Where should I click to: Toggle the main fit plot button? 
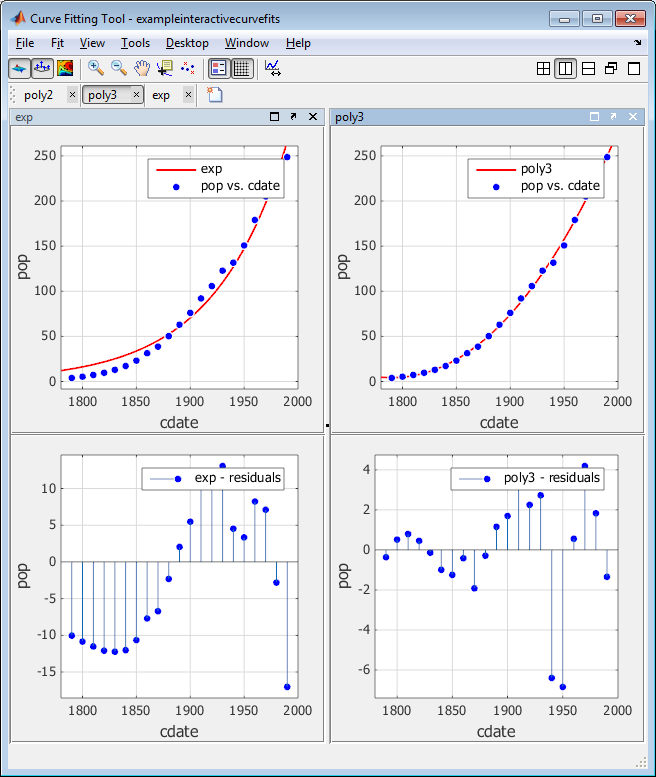[19, 68]
